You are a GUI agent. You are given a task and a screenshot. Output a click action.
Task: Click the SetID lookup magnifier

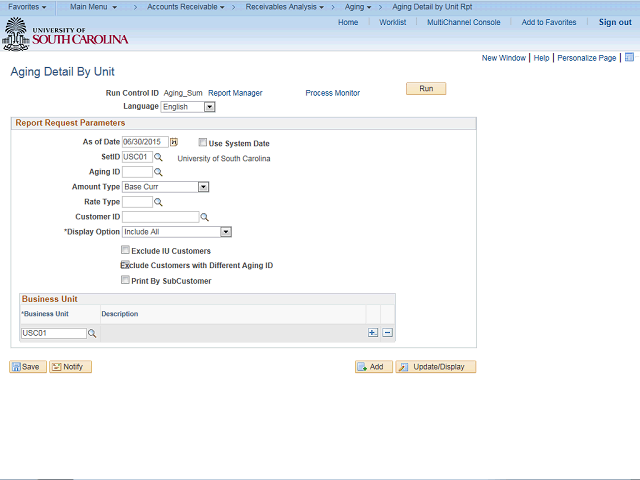(x=158, y=157)
